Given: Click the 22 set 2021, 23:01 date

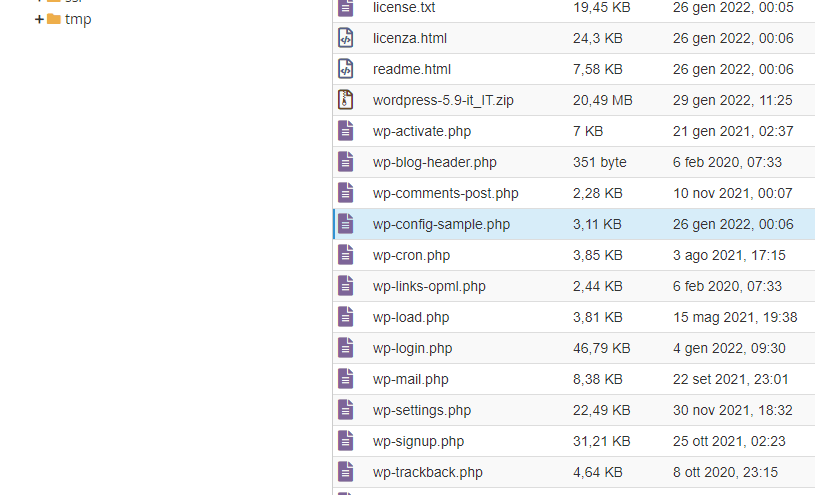Looking at the screenshot, I should (730, 380).
